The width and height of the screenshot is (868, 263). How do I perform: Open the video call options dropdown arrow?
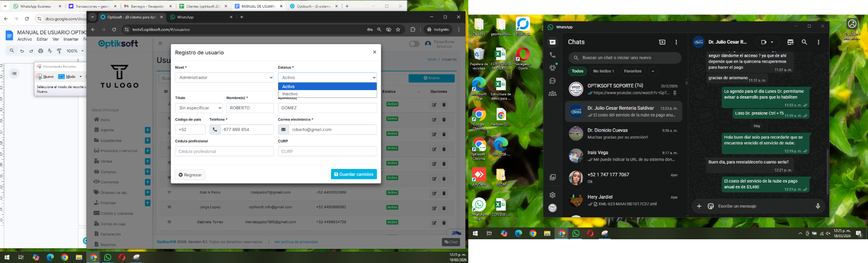click(772, 42)
